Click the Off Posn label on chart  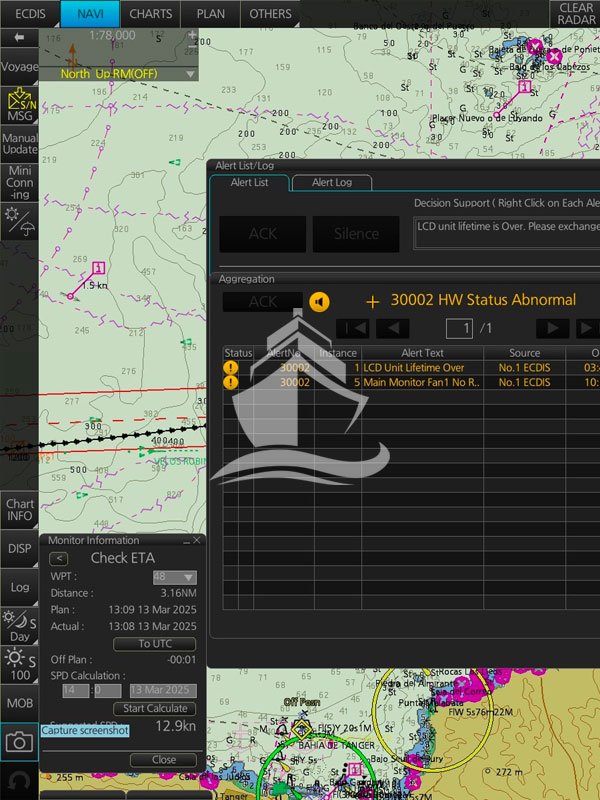[x=302, y=703]
